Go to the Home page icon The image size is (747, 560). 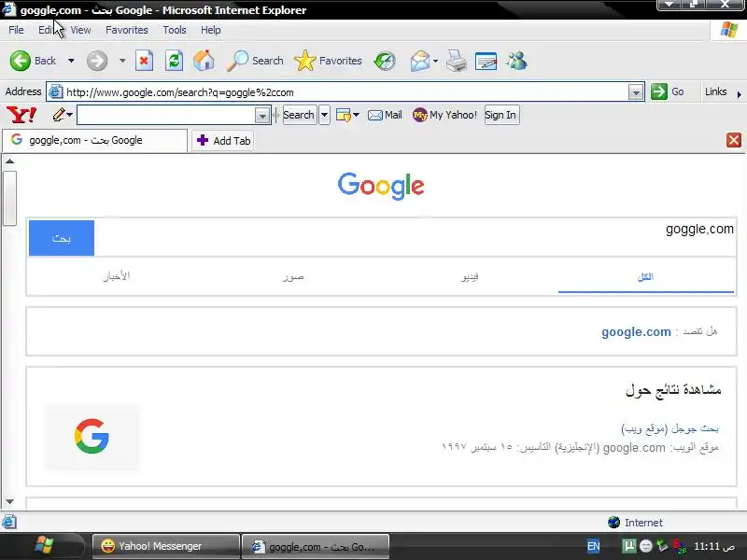point(204,61)
